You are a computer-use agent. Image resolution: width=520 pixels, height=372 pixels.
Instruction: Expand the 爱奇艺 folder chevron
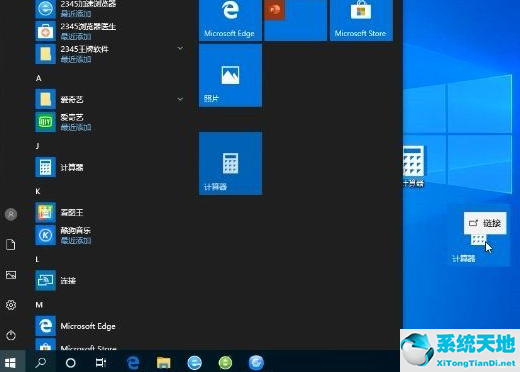tap(180, 99)
